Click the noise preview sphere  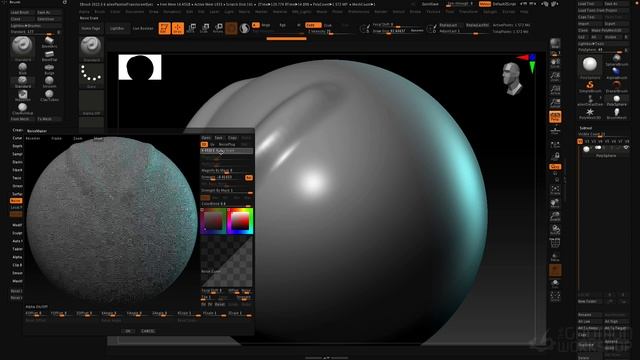point(112,221)
